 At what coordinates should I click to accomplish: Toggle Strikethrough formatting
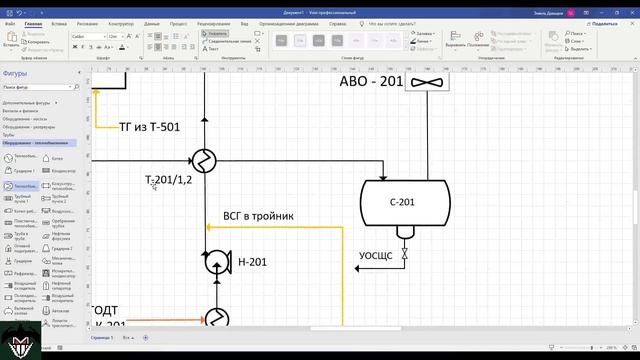99,47
